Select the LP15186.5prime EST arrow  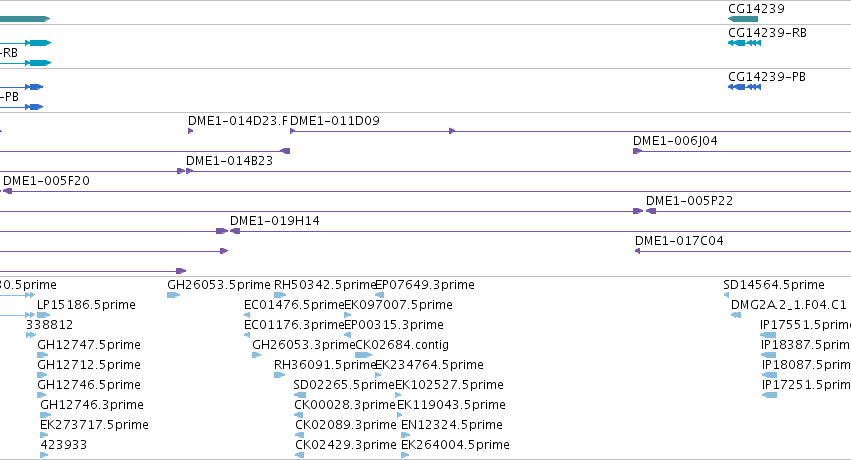click(x=43, y=315)
